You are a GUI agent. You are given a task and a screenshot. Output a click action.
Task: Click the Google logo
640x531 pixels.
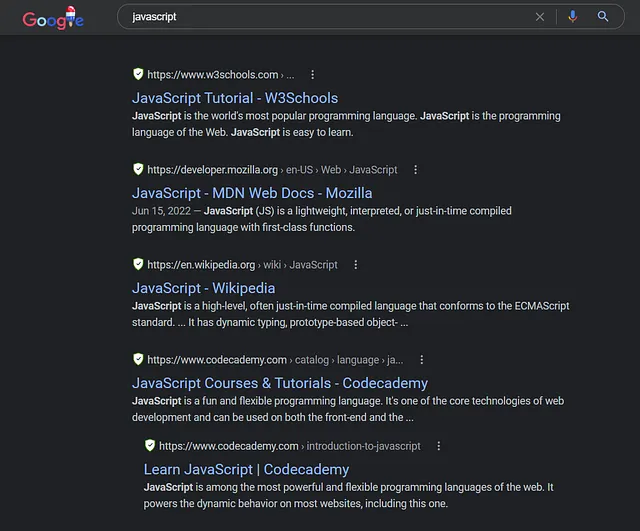(53, 18)
